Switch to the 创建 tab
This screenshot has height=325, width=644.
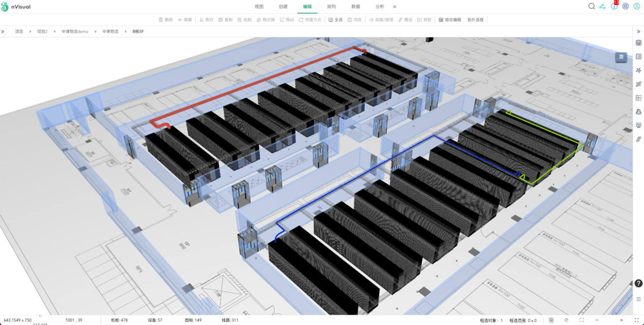coord(283,7)
